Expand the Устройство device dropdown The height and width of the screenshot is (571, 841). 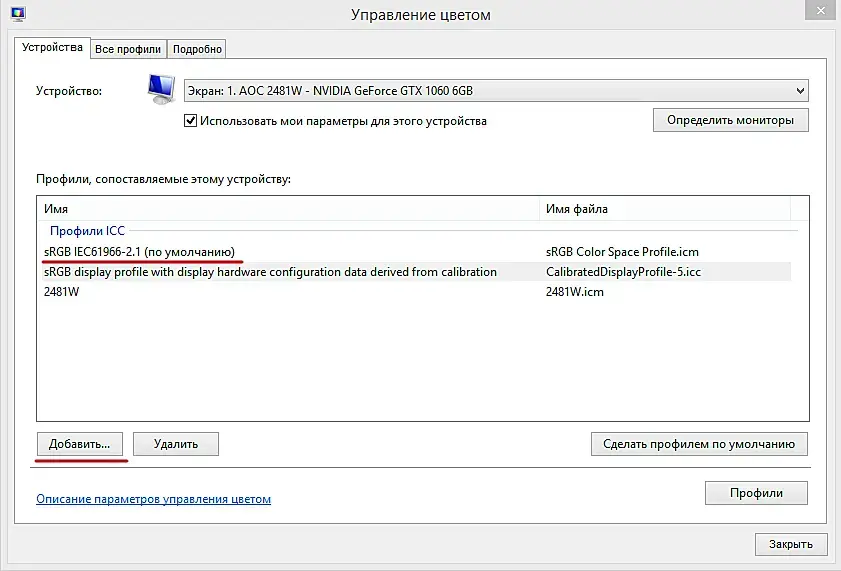(496, 91)
